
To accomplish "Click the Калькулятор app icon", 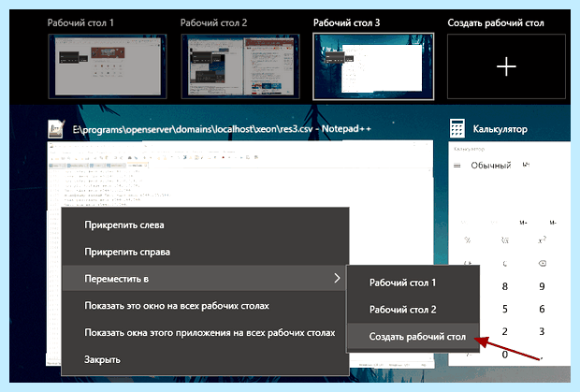I will click(457, 128).
